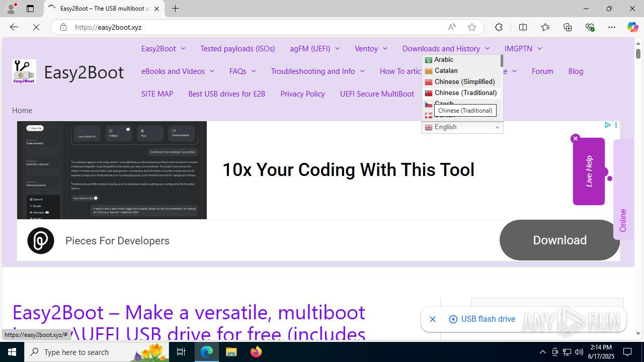Open File Explorer from taskbar
644x362 pixels.
pos(231,352)
